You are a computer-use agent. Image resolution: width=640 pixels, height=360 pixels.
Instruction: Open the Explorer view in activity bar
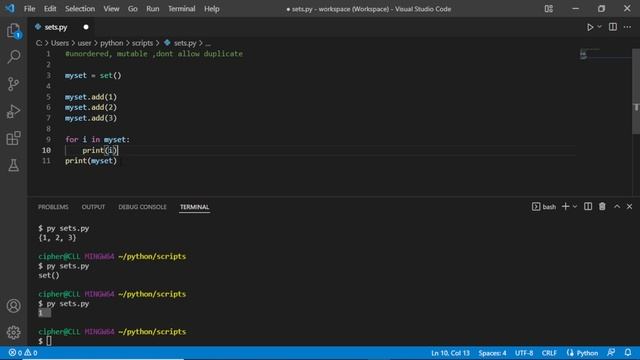click(x=13, y=31)
